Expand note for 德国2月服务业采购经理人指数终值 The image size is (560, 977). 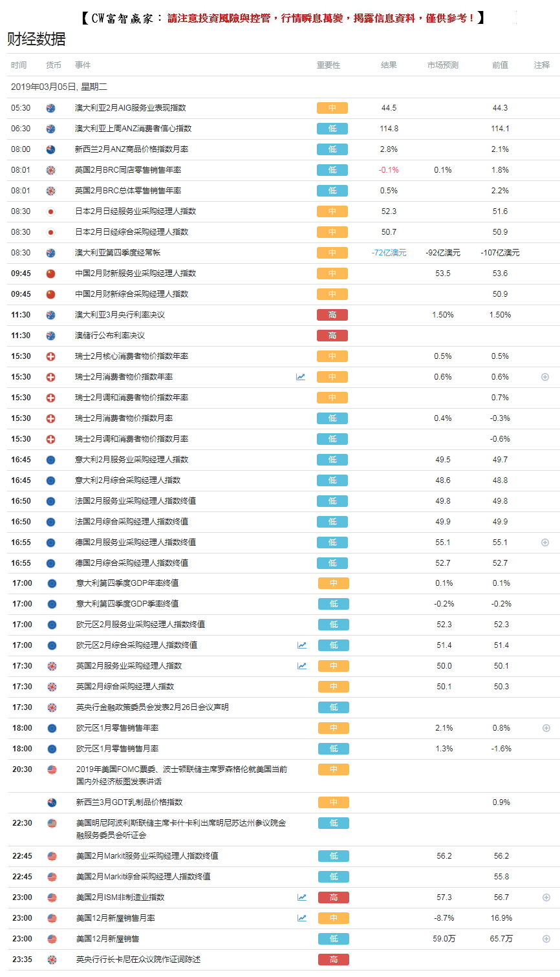click(x=545, y=542)
